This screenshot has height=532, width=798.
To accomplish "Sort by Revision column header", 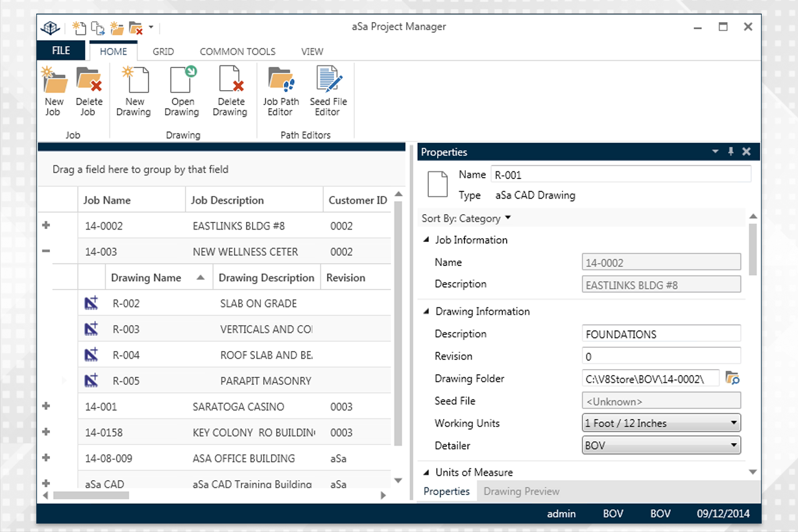I will coord(356,278).
